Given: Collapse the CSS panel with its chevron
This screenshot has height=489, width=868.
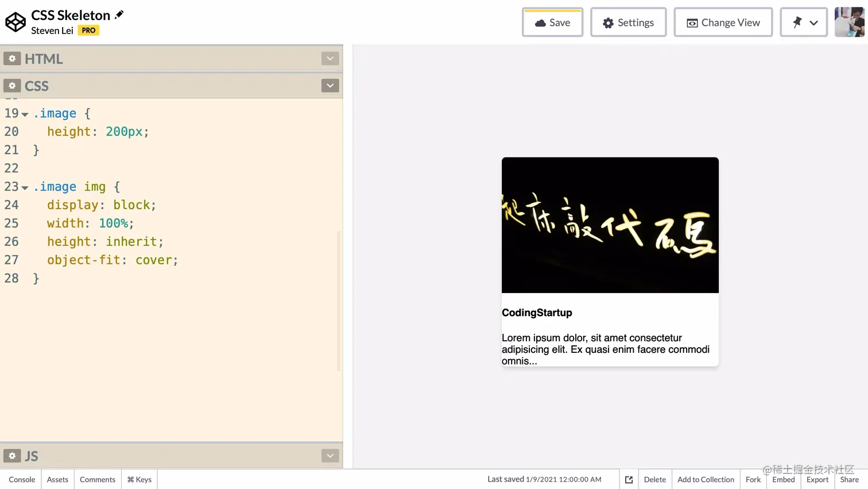Looking at the screenshot, I should click(330, 85).
